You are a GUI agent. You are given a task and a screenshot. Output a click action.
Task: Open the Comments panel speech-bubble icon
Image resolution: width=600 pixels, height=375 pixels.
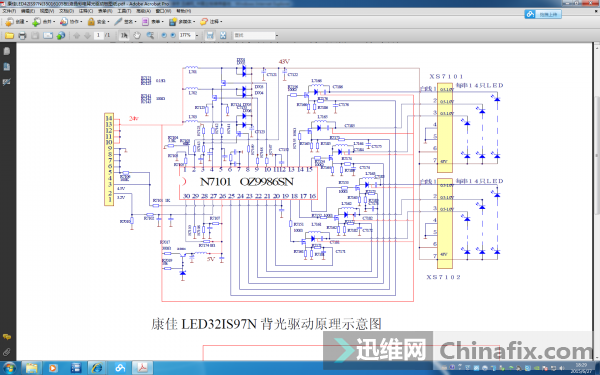[7, 337]
